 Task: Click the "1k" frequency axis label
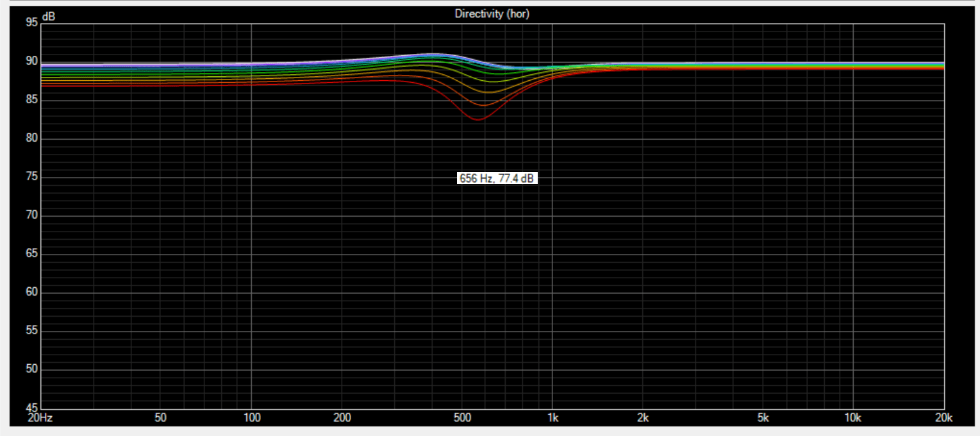pos(552,417)
